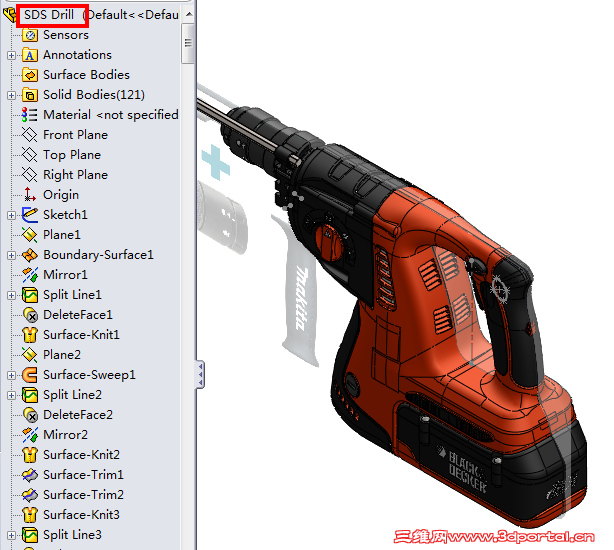Collapse the feature tree panel using splitter handle
The height and width of the screenshot is (550, 614).
[x=200, y=375]
